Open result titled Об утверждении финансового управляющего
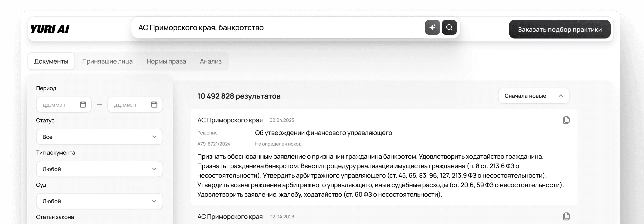644x224 pixels. click(323, 133)
